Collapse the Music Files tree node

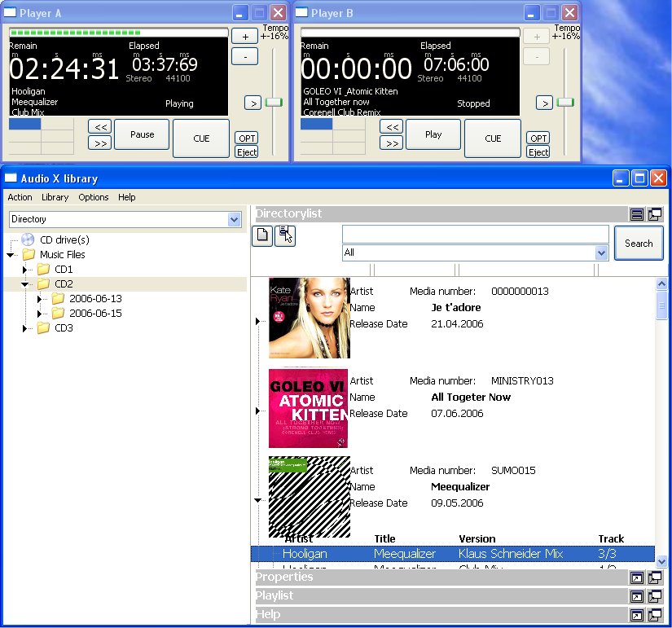(11, 255)
